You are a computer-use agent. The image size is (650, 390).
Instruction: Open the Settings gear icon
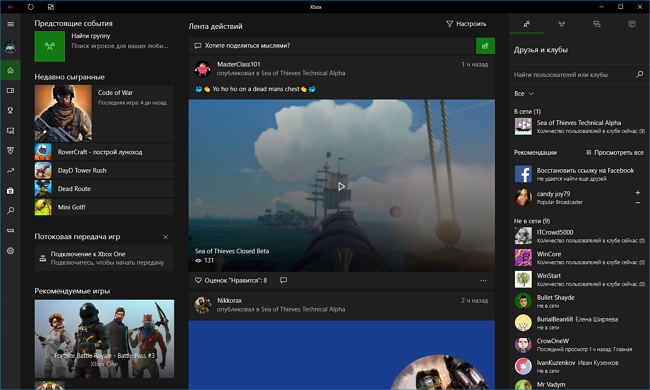[x=10, y=251]
